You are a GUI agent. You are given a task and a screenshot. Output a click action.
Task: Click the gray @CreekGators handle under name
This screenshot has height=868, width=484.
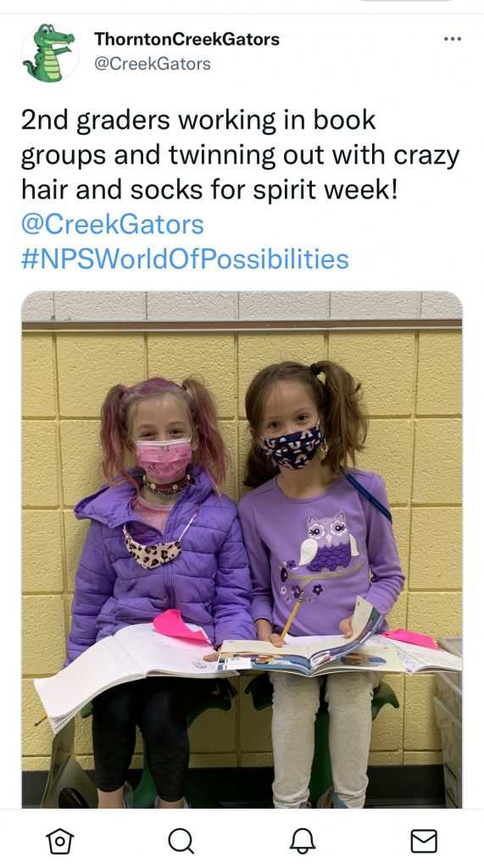click(x=153, y=64)
